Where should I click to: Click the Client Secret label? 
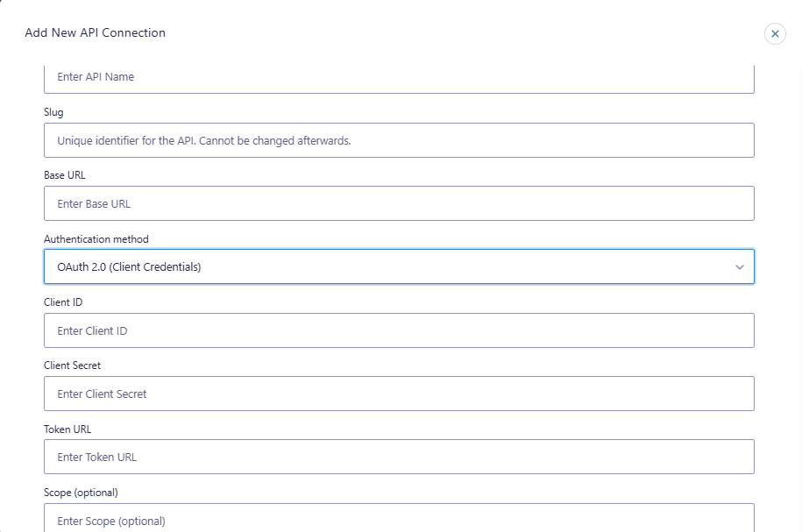pyautogui.click(x=72, y=365)
